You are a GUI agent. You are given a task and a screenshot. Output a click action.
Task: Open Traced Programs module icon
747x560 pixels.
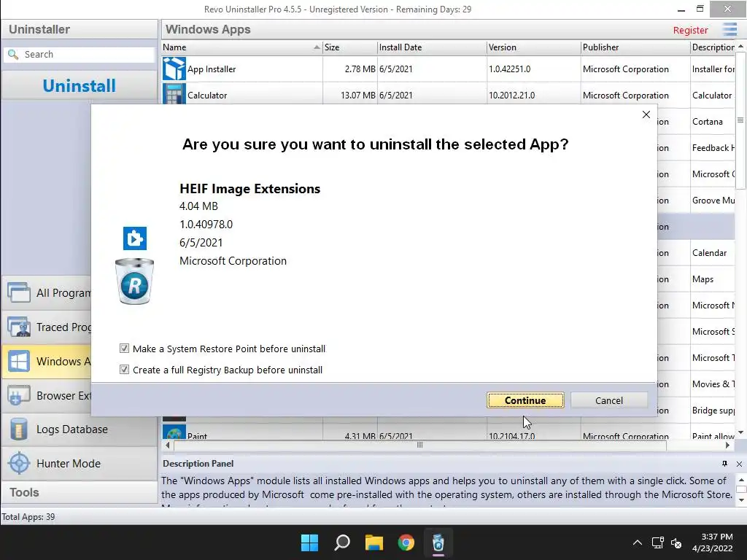click(19, 327)
